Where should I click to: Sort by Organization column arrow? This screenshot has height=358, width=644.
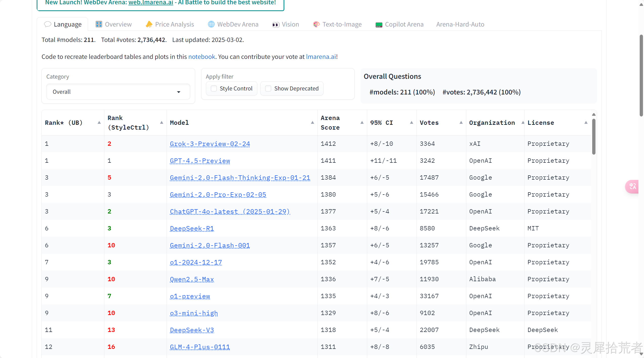click(522, 123)
